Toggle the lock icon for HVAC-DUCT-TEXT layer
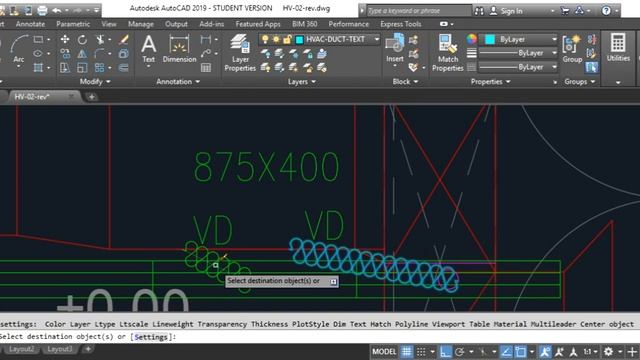640x360 pixels. tap(287, 40)
